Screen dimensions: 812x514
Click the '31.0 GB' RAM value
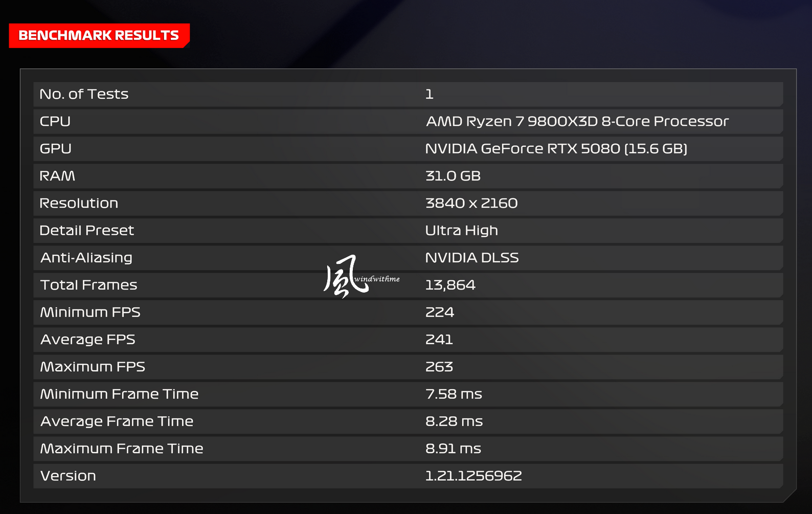(453, 176)
